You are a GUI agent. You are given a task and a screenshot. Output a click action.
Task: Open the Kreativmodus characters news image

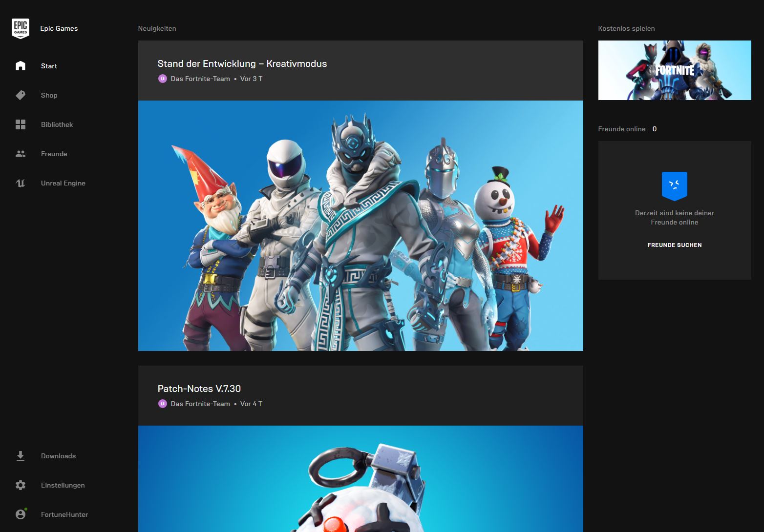(361, 225)
